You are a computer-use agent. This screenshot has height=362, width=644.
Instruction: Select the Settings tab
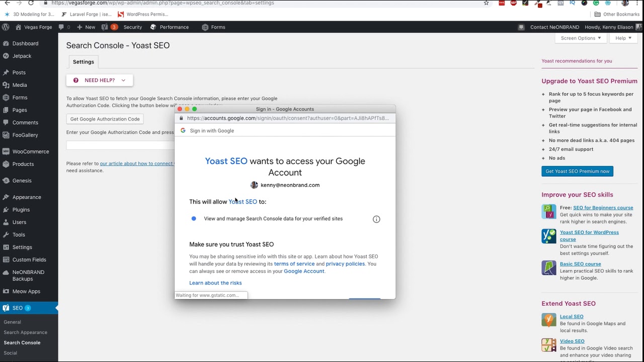pyautogui.click(x=84, y=62)
